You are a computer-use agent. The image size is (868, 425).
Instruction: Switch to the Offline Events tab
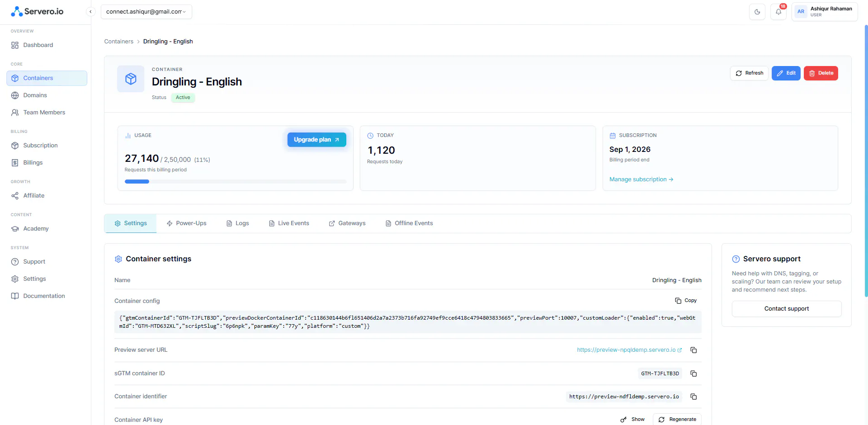click(x=409, y=223)
